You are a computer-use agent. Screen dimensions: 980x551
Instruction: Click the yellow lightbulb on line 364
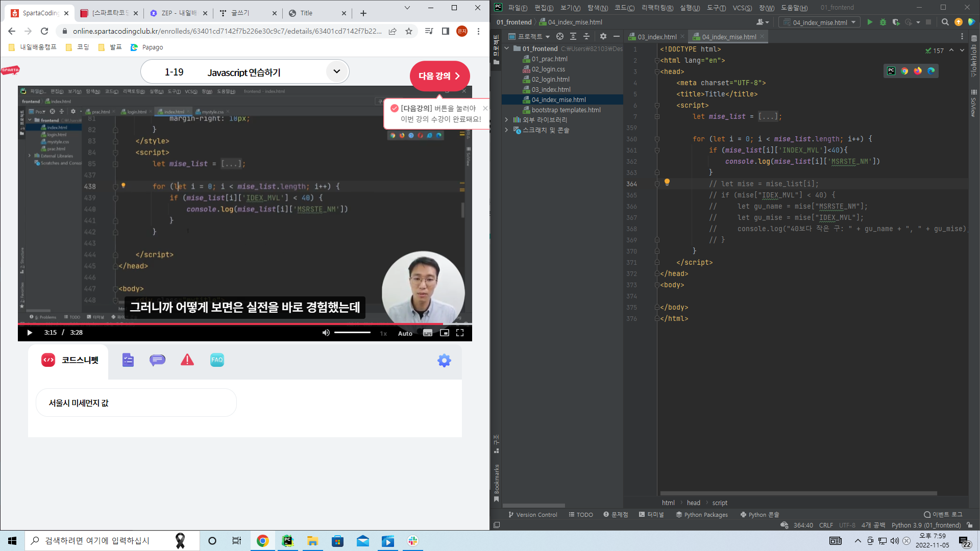667,182
